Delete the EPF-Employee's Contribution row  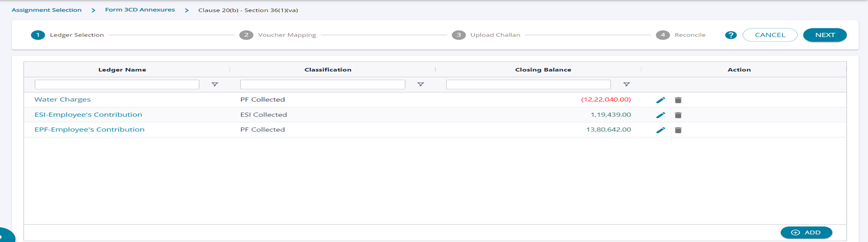coord(678,130)
